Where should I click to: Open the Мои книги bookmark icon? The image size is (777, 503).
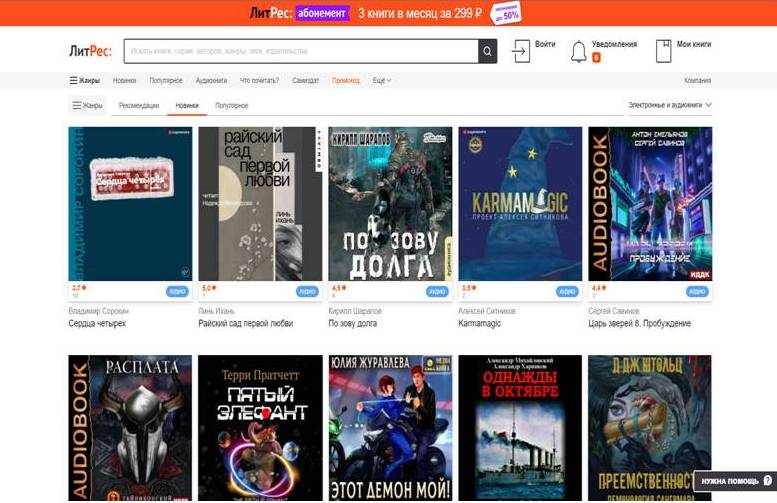point(664,51)
